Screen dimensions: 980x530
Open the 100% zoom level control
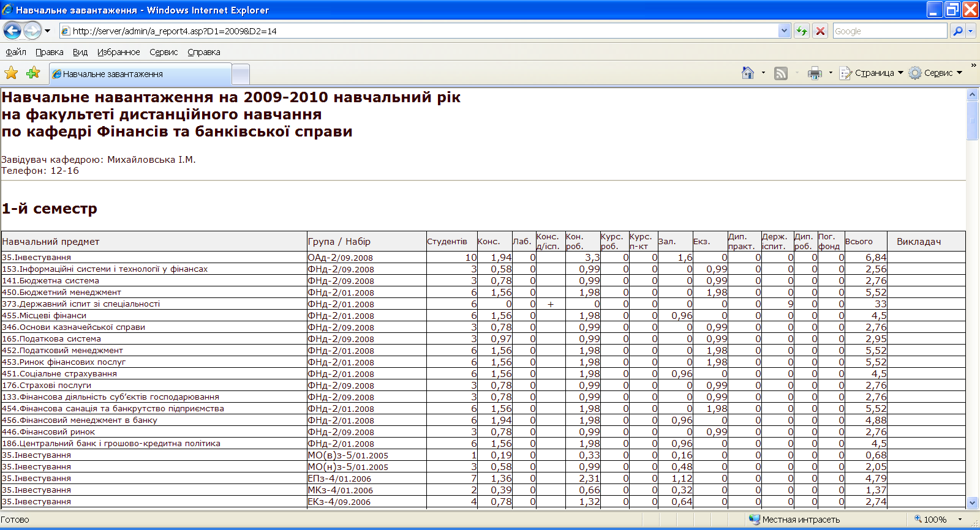930,519
